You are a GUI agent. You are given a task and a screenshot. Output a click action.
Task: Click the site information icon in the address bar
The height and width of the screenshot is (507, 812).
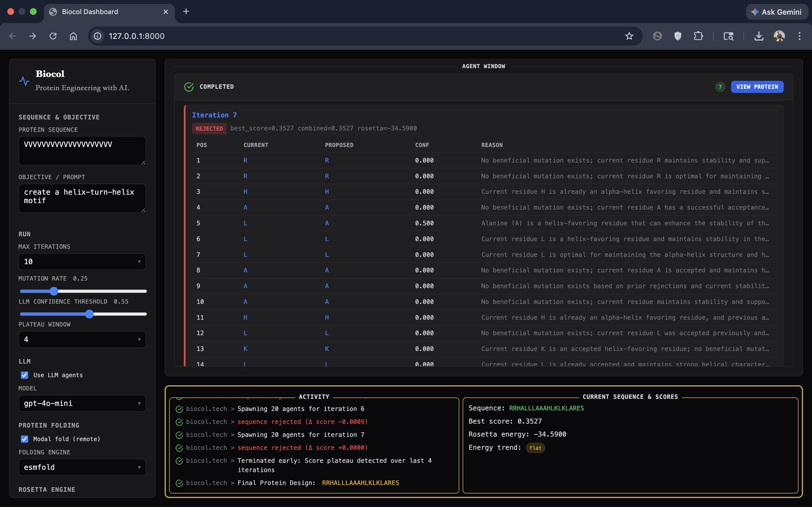tap(98, 36)
